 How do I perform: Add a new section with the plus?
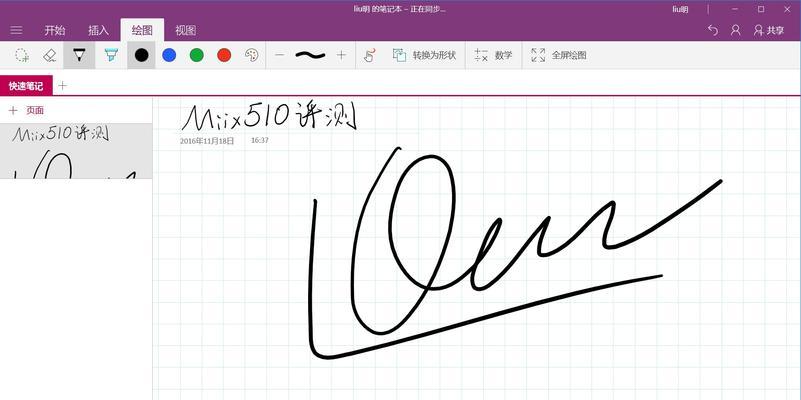(62, 86)
